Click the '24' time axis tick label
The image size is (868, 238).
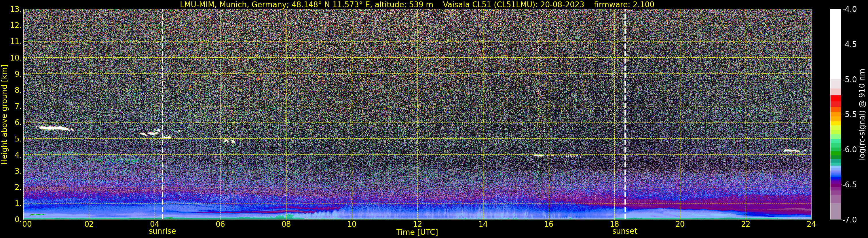[x=811, y=224]
